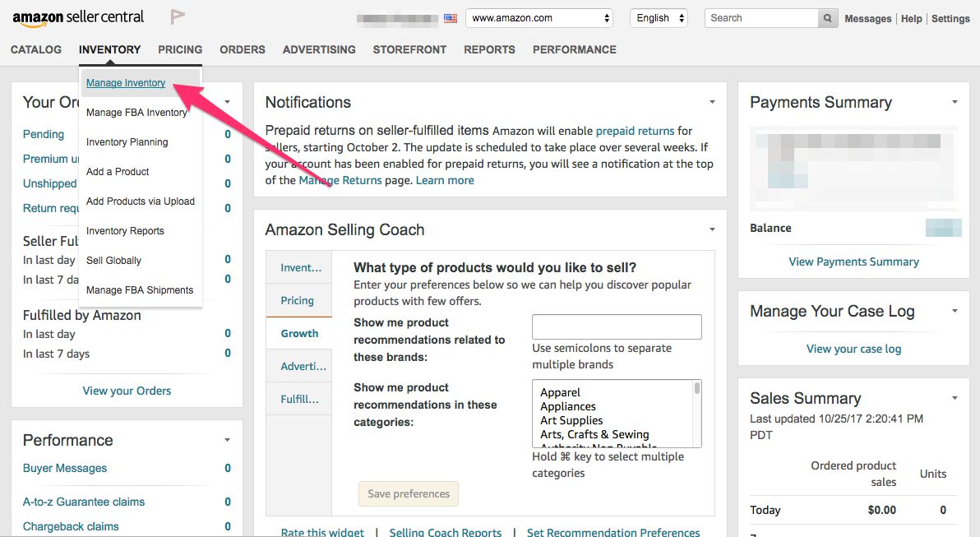Select Arts, Crafts & Sewing category
This screenshot has height=537, width=980.
coord(594,434)
